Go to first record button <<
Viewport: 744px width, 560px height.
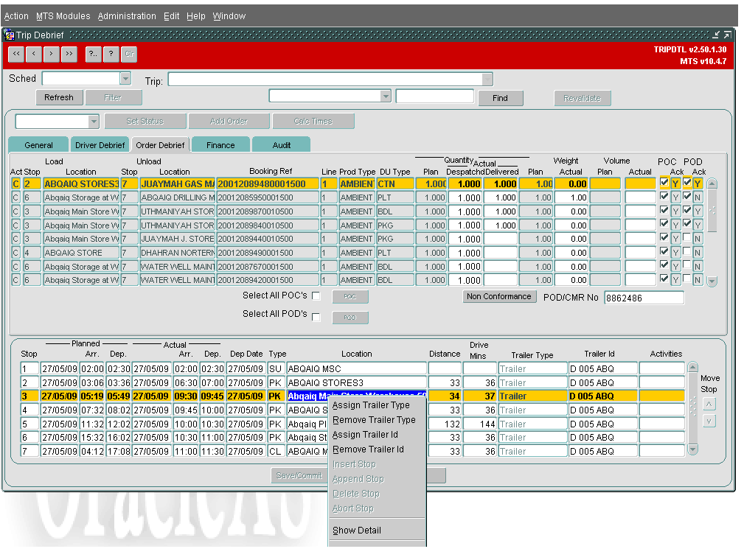point(16,54)
